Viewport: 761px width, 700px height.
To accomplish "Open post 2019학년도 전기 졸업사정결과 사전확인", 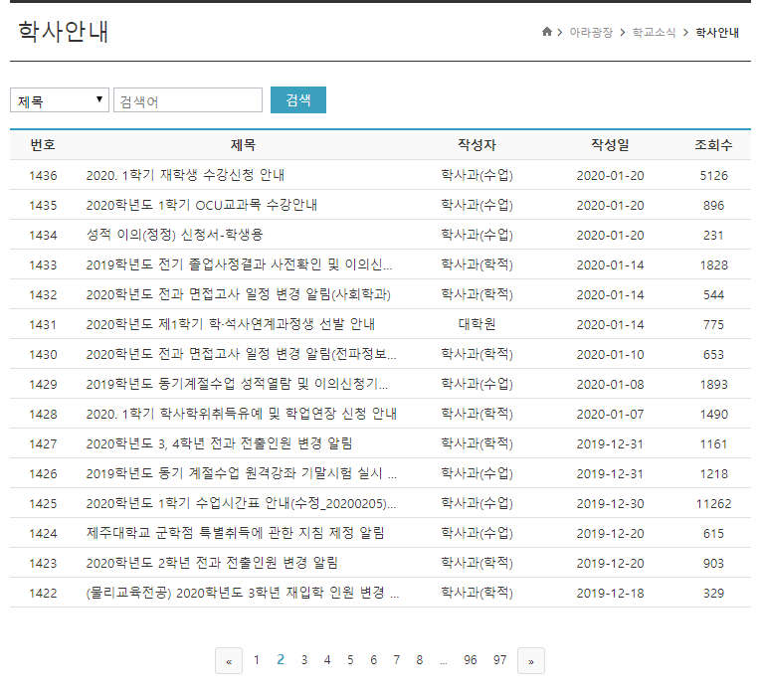I will [x=240, y=264].
